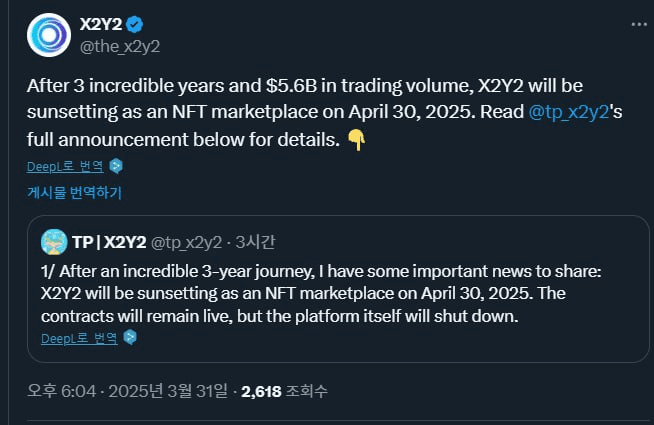Click the DeepL logo icon inside quoted tweet

(x=129, y=338)
